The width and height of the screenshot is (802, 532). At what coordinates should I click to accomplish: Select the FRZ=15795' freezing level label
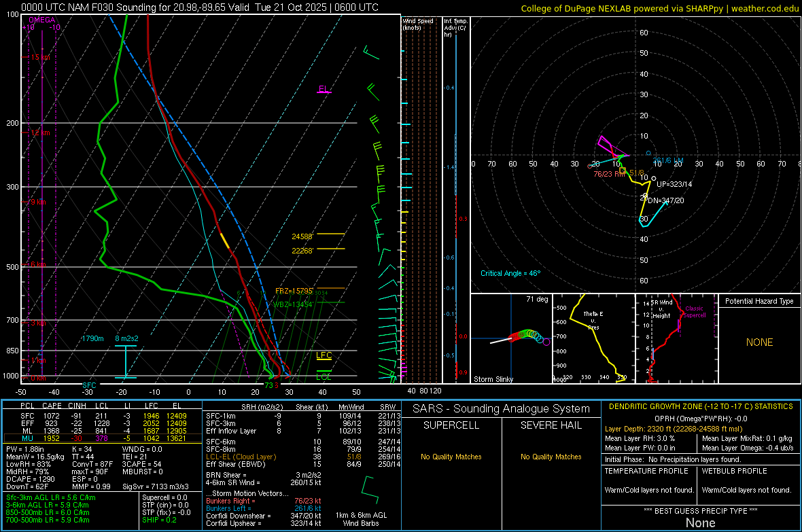(294, 291)
